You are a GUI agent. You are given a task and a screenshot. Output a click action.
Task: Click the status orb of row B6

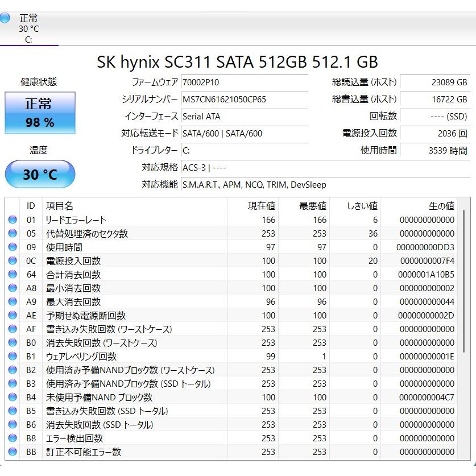coord(13,424)
